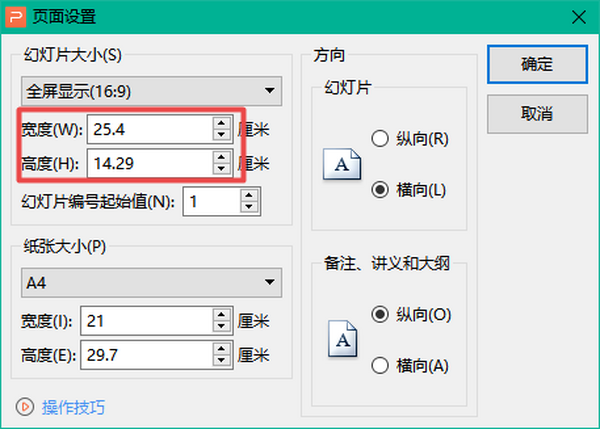Click the WPS Presentation logo icon
Viewport: 600px width, 429px height.
(16, 17)
